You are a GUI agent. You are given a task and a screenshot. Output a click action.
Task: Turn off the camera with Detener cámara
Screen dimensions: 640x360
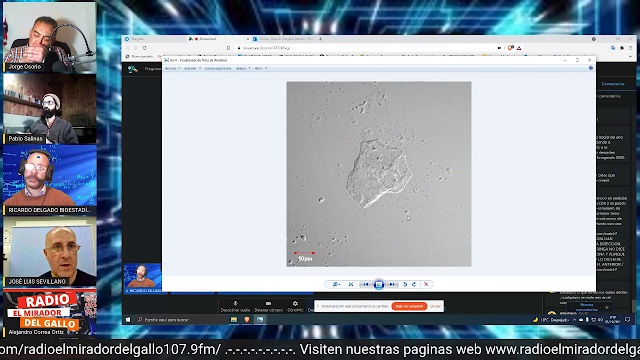click(268, 307)
